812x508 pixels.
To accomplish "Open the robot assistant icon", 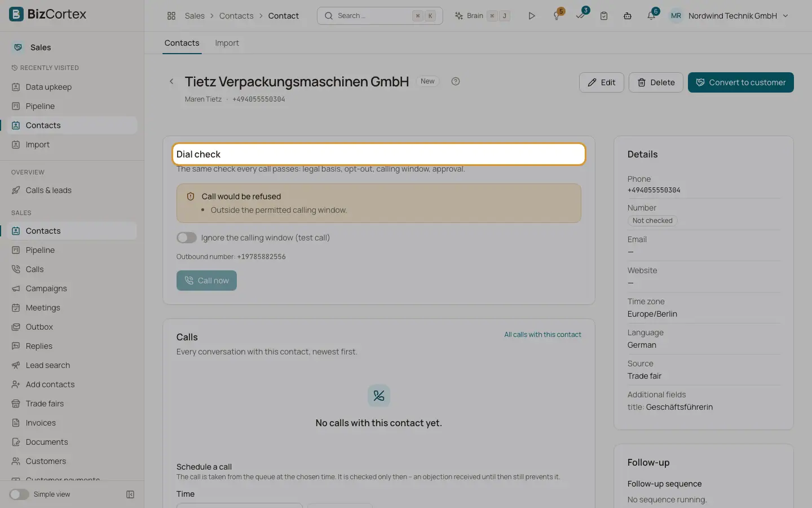I will (x=628, y=16).
